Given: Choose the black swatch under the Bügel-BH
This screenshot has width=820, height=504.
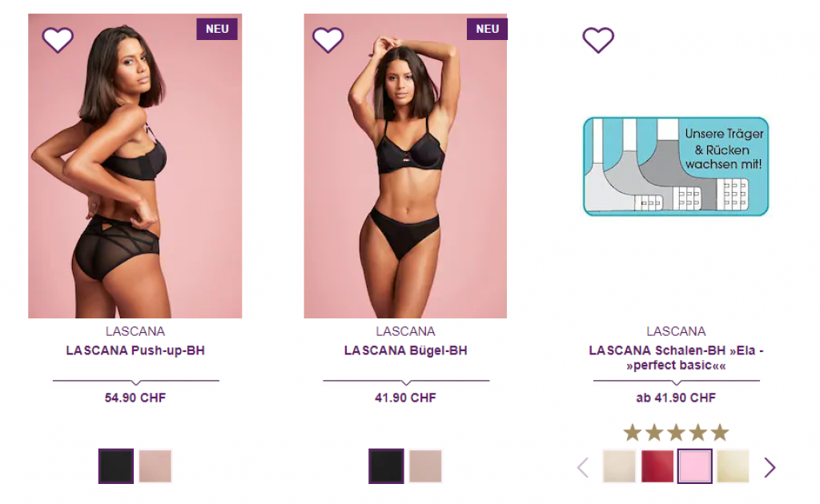Looking at the screenshot, I should coord(387,466).
